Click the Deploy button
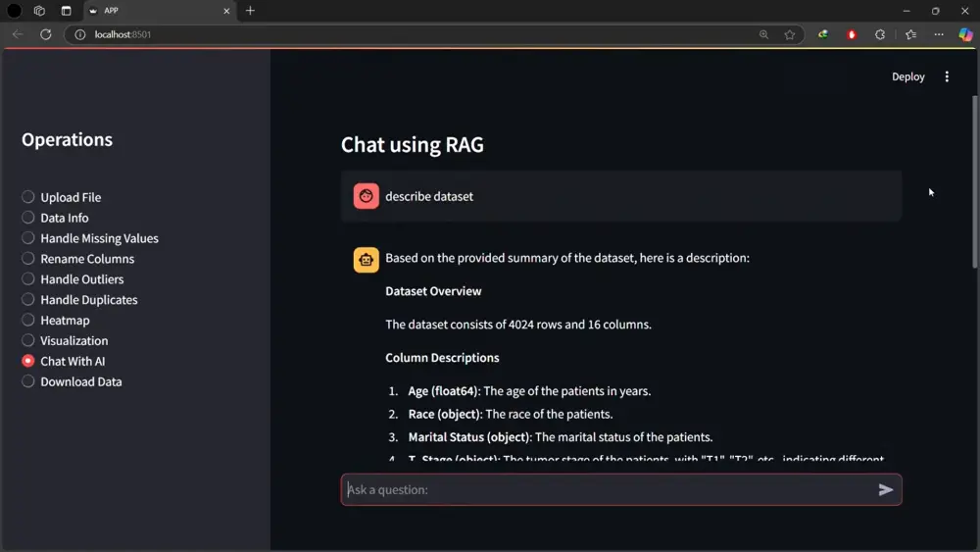This screenshot has height=552, width=980. click(907, 76)
